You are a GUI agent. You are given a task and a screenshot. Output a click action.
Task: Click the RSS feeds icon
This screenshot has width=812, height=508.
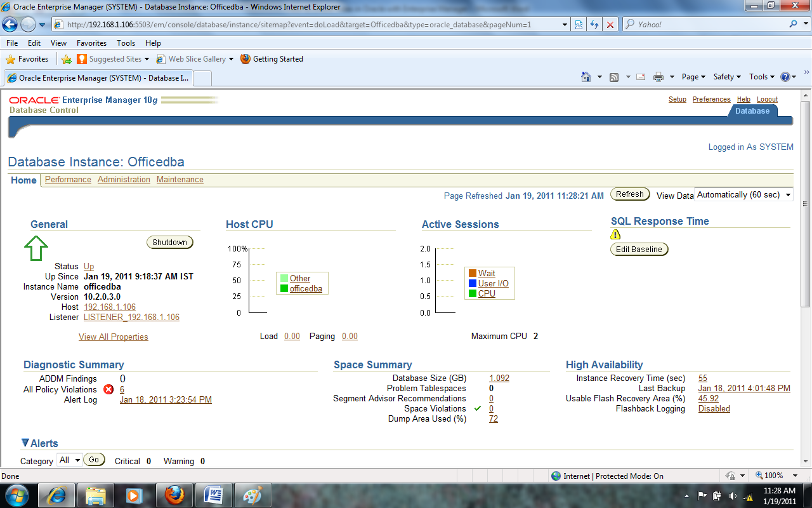(x=614, y=77)
